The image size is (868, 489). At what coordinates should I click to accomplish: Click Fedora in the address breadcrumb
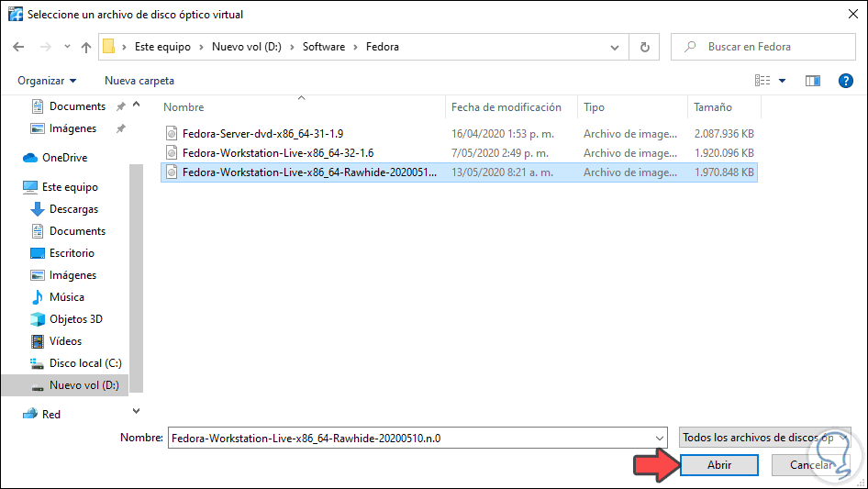click(x=383, y=47)
